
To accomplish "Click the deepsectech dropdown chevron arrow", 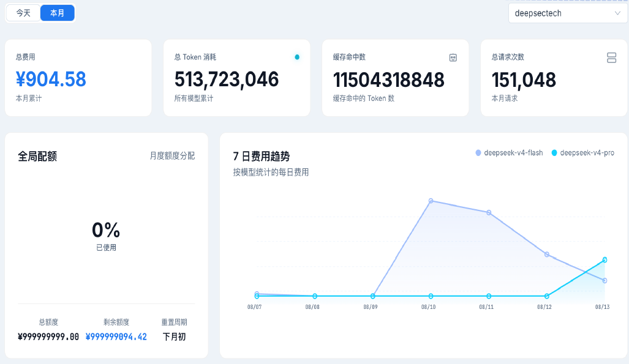I will click(x=617, y=13).
